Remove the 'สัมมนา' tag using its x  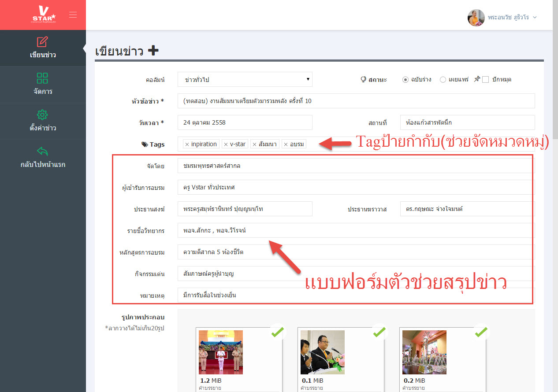coord(254,144)
